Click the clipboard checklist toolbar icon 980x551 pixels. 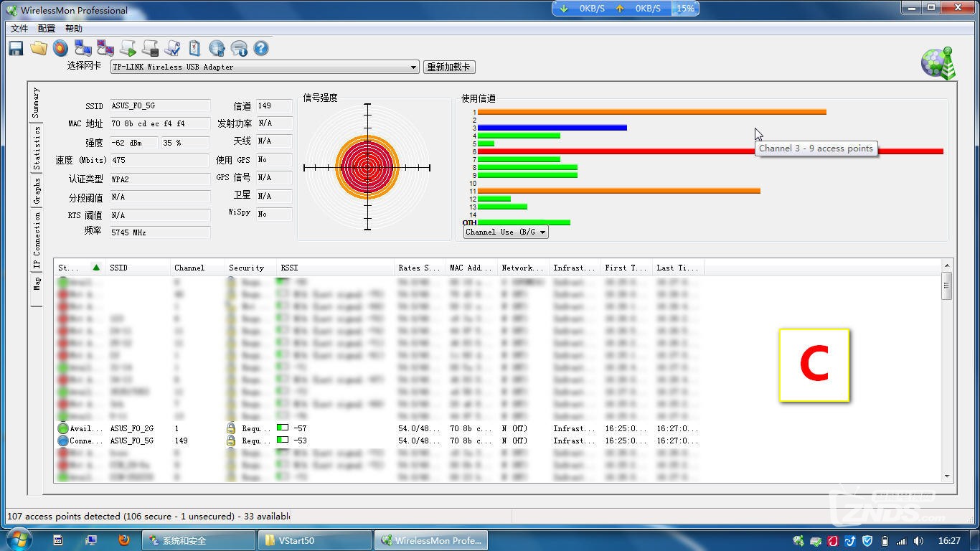click(194, 48)
